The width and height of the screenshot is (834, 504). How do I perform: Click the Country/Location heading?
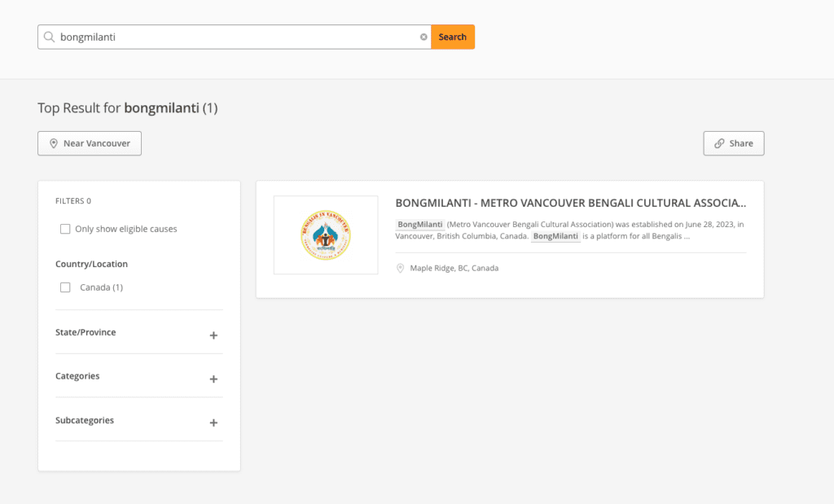pos(91,265)
